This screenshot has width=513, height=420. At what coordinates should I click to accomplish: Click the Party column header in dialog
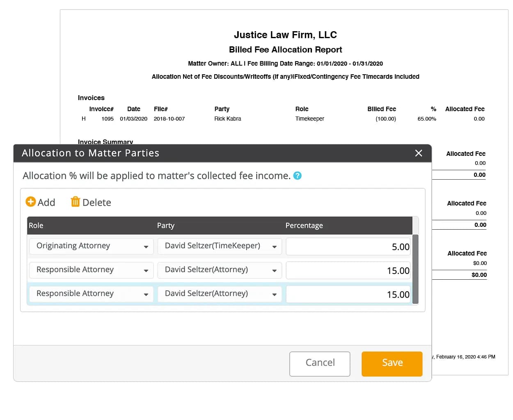[165, 225]
